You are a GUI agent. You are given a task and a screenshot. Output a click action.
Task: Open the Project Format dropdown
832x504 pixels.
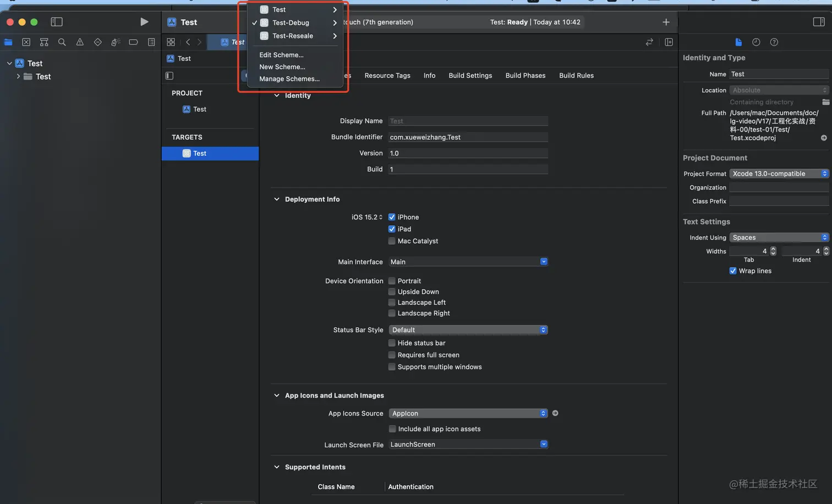pos(779,174)
